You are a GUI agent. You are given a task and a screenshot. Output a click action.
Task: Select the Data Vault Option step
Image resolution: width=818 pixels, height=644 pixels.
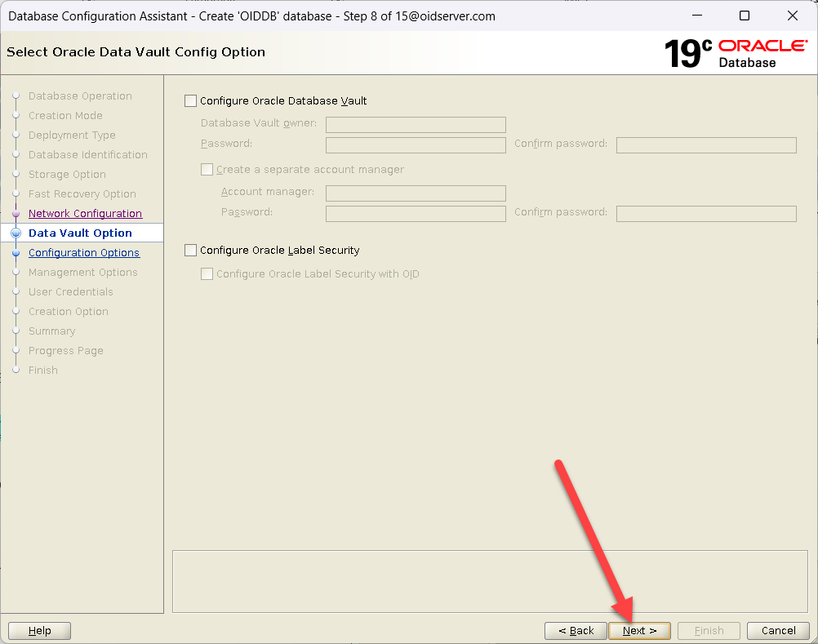[x=80, y=233]
